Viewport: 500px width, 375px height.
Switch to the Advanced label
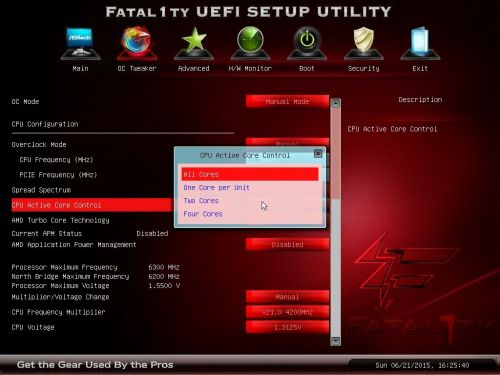194,68
